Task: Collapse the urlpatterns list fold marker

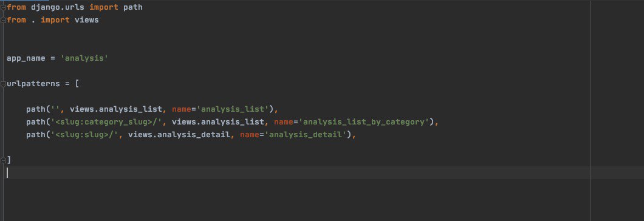Action: 3,84
